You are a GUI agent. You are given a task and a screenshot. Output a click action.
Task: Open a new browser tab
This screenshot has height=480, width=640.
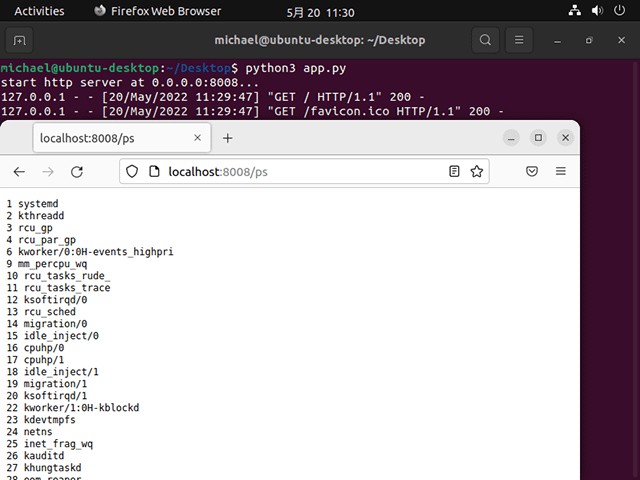point(227,138)
